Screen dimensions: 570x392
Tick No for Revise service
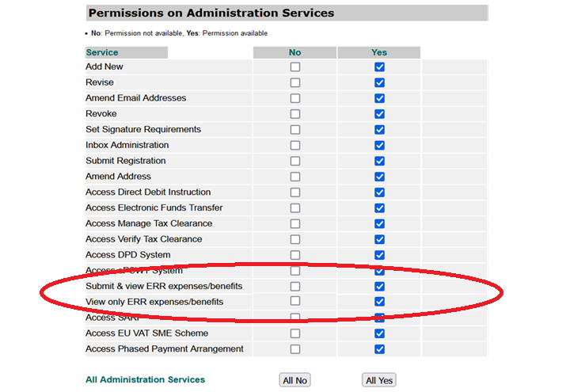(295, 83)
